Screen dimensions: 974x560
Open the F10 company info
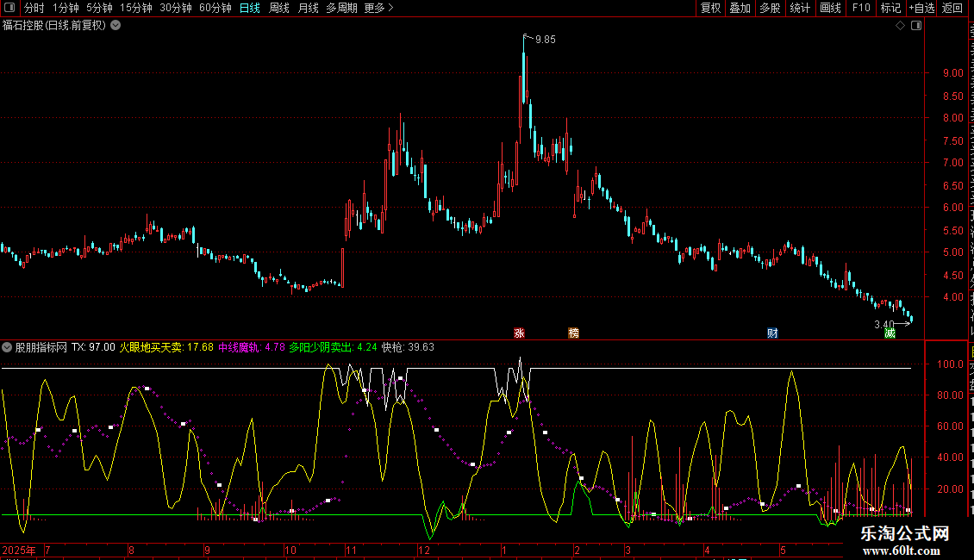click(861, 8)
